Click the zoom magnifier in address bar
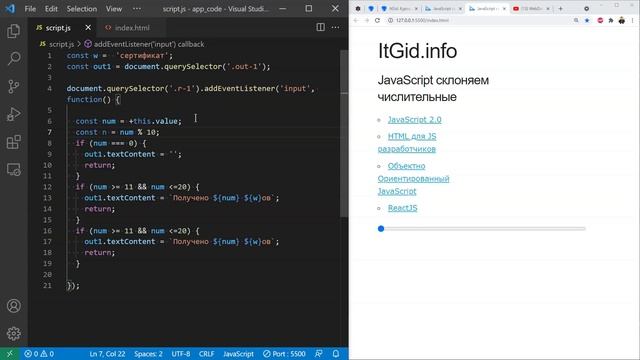640x360 pixels. (576, 20)
